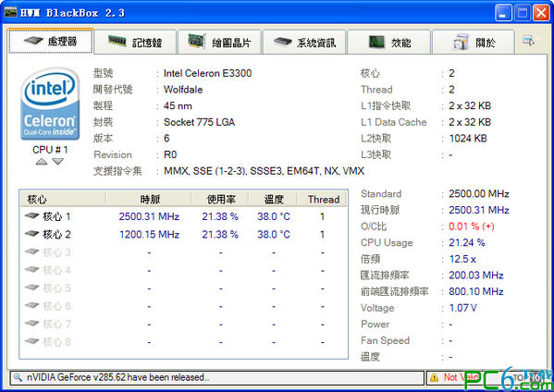Select previous CPU with up arrow
This screenshot has height=392, width=554.
[42, 162]
